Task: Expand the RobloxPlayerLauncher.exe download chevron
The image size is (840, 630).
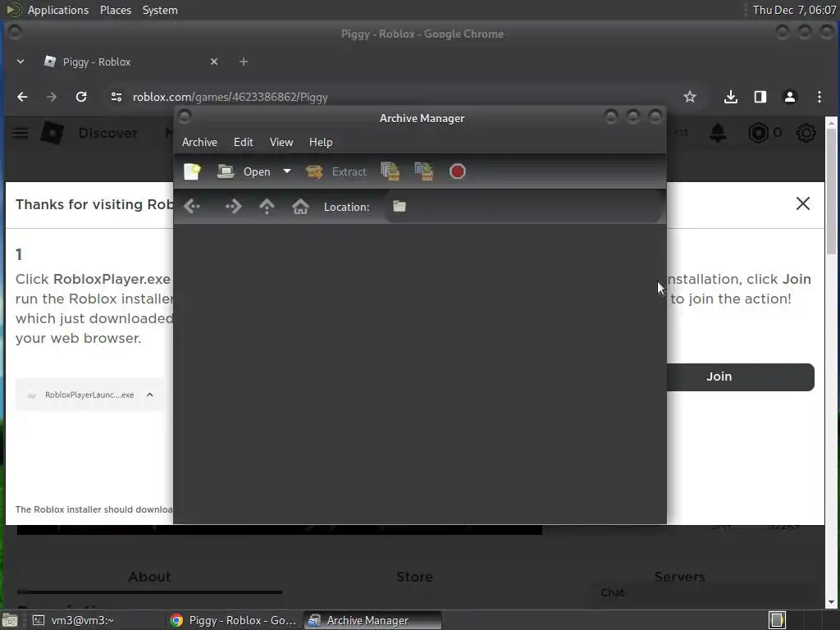Action: (x=149, y=395)
